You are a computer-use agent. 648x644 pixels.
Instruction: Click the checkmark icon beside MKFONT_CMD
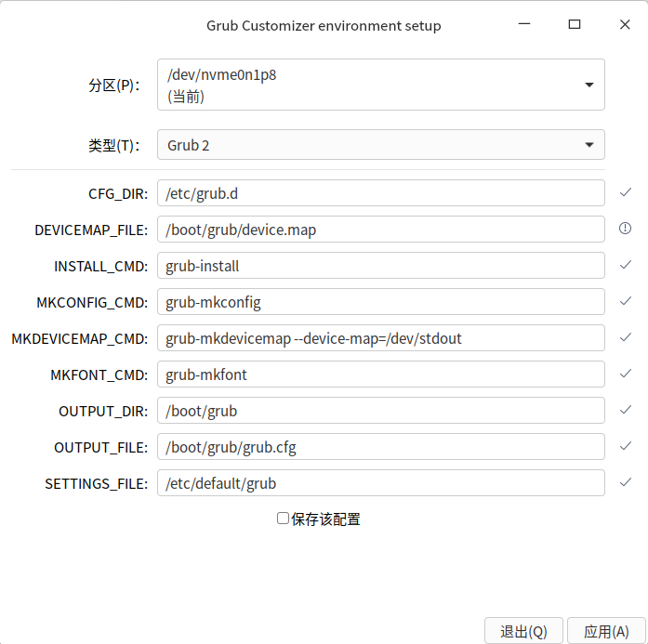click(626, 374)
